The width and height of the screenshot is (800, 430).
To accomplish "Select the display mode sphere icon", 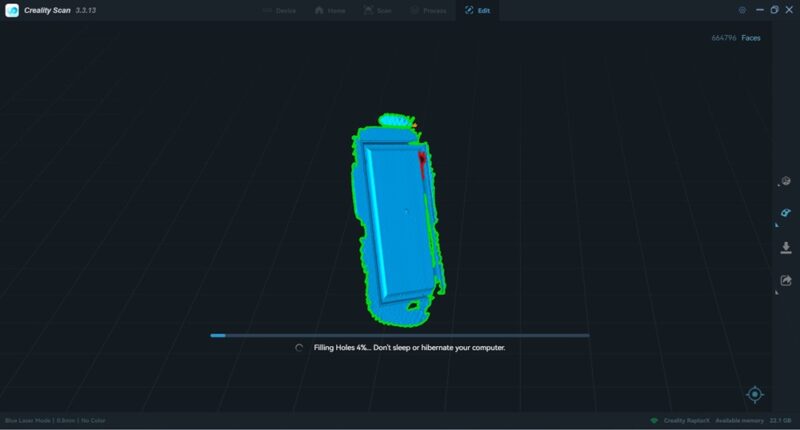I will [x=786, y=180].
